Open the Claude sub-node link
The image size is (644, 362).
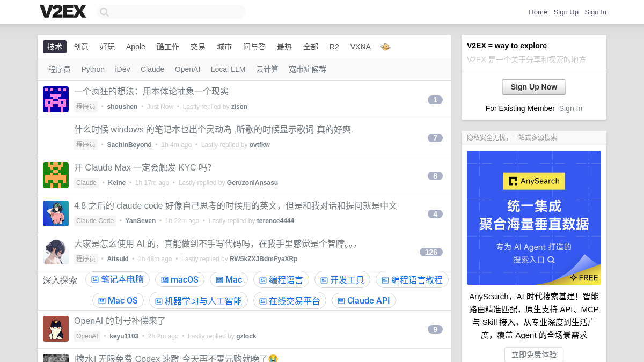pyautogui.click(x=152, y=69)
